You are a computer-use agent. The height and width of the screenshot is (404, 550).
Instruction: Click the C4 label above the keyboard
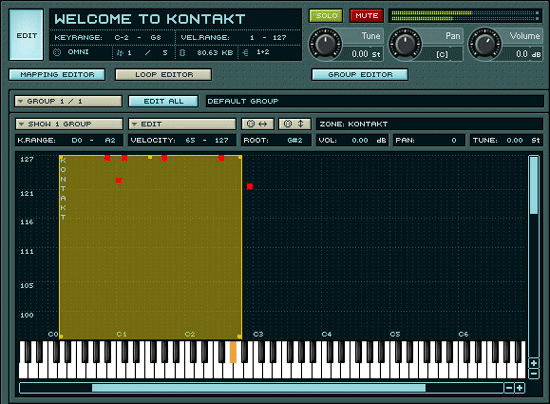point(327,334)
